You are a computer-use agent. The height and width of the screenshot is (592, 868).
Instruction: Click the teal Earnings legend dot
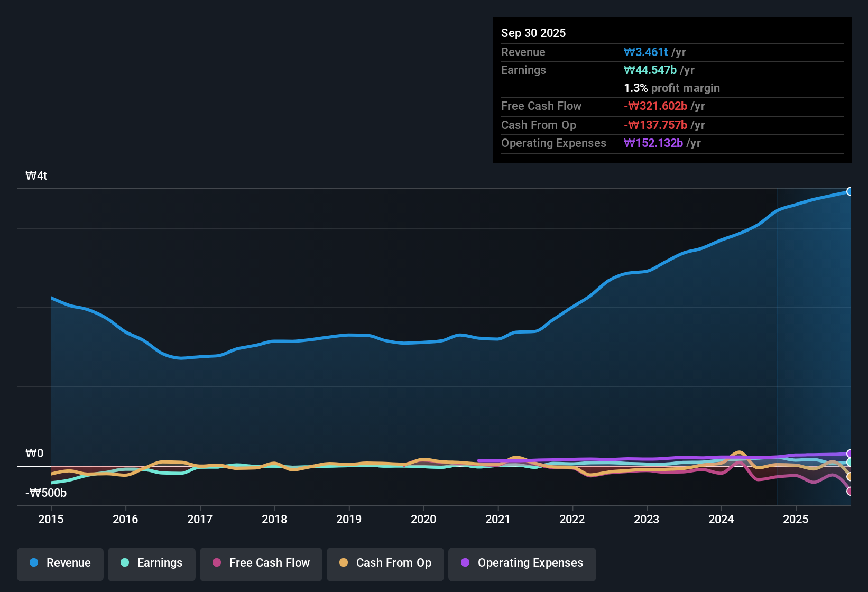124,563
